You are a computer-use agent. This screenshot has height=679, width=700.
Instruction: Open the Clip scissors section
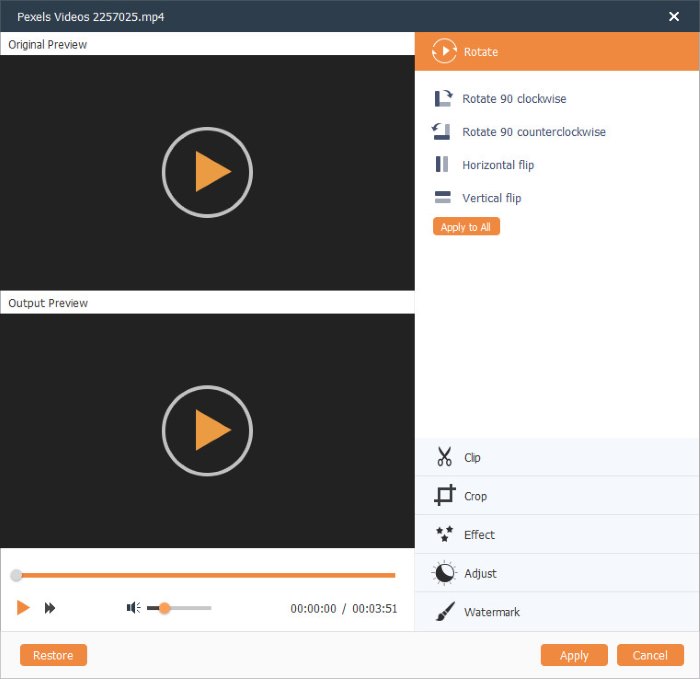pyautogui.click(x=557, y=458)
